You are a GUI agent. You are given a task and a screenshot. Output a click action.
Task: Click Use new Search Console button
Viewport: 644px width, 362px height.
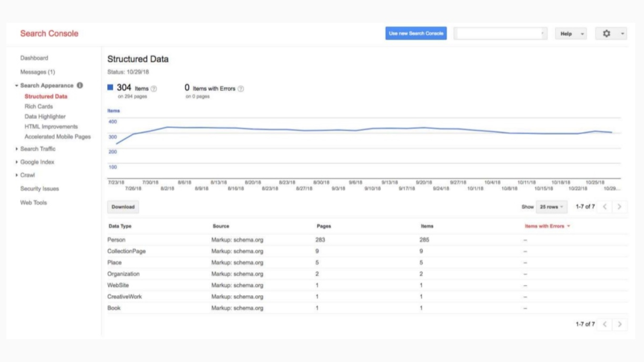click(x=416, y=33)
